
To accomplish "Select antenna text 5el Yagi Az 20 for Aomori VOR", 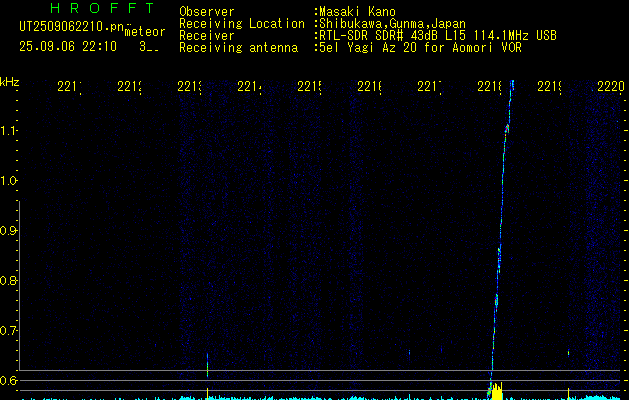I will tap(420, 48).
